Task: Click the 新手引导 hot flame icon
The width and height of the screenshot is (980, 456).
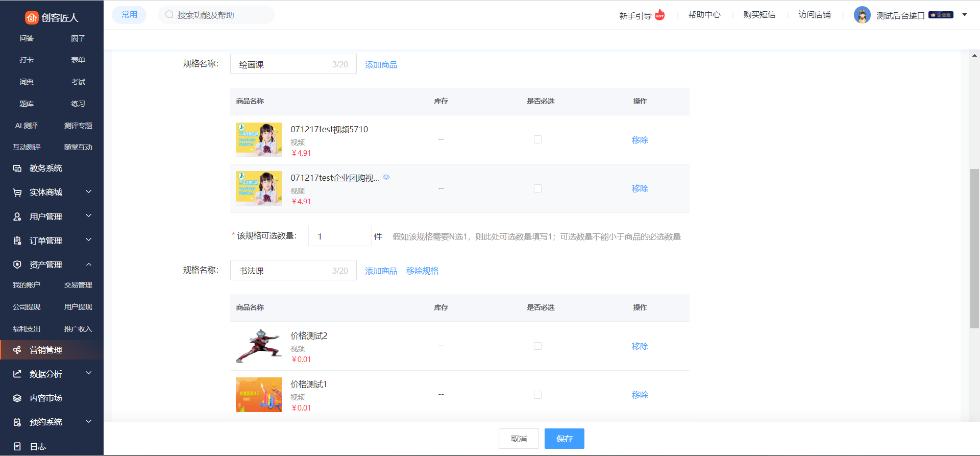Action: click(660, 15)
